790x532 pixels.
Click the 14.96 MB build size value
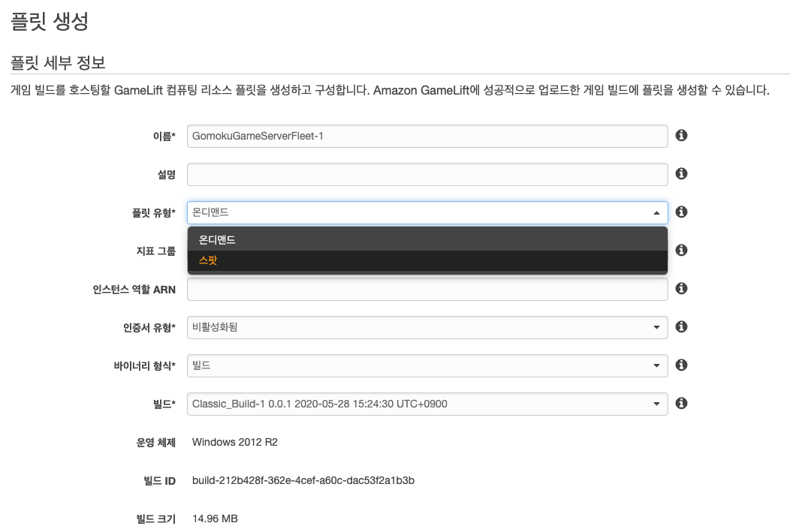click(215, 518)
